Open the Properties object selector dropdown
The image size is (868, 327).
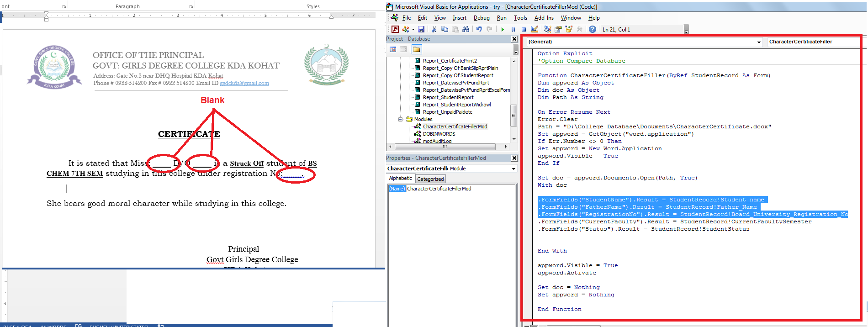[513, 169]
